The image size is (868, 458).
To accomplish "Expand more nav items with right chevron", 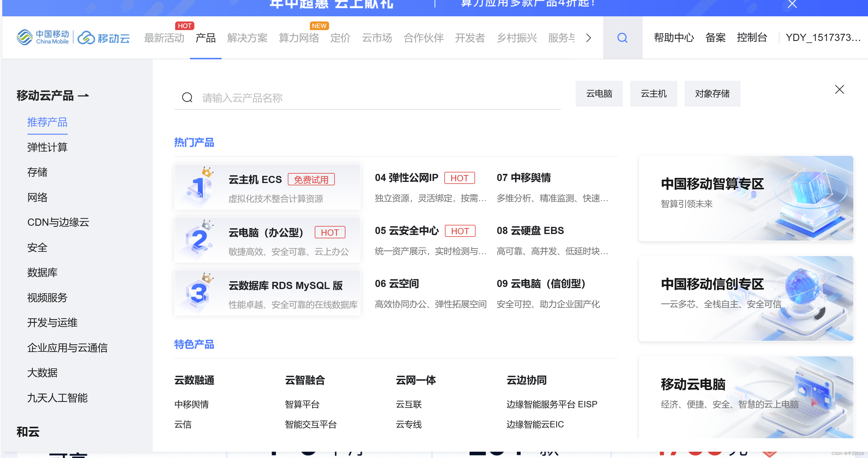I will 588,38.
